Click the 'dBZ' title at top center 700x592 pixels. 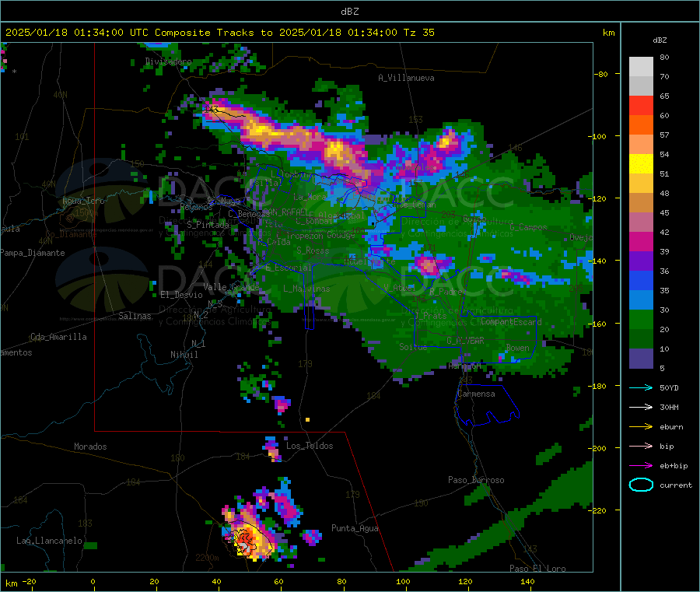tap(349, 12)
